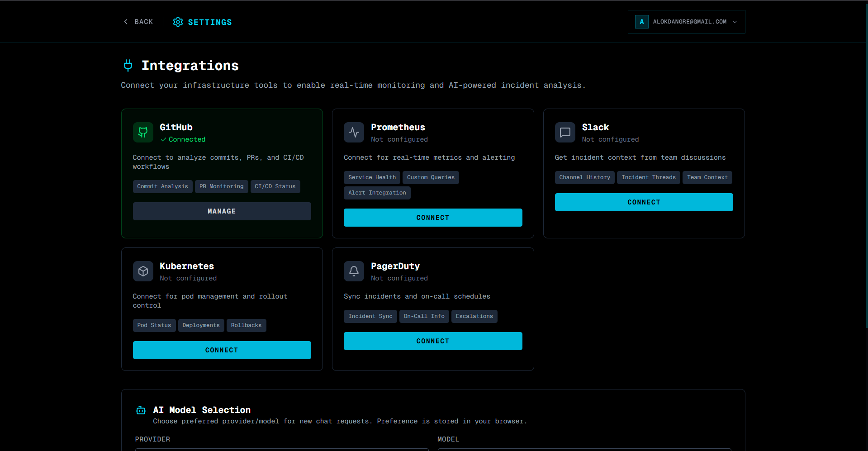Click the AI Model Selection robot icon
This screenshot has width=868, height=451.
tap(141, 410)
